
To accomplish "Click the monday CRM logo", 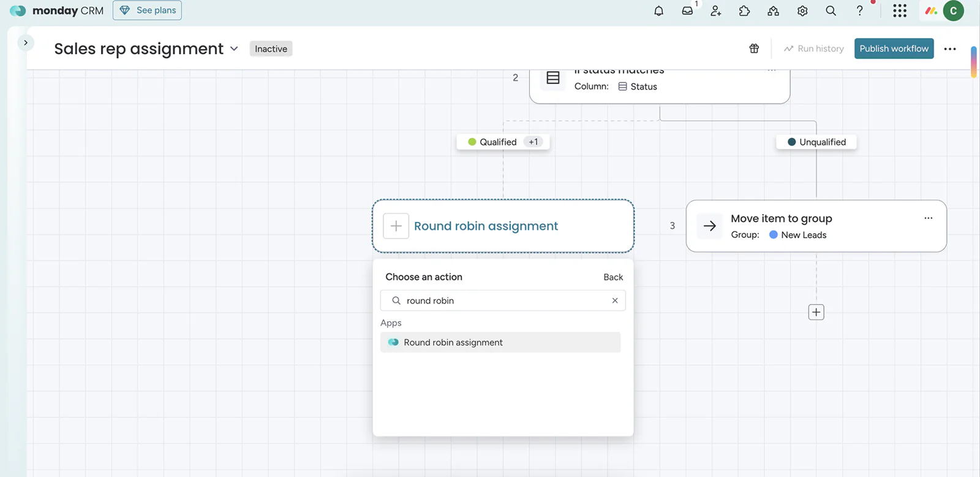I will point(57,10).
